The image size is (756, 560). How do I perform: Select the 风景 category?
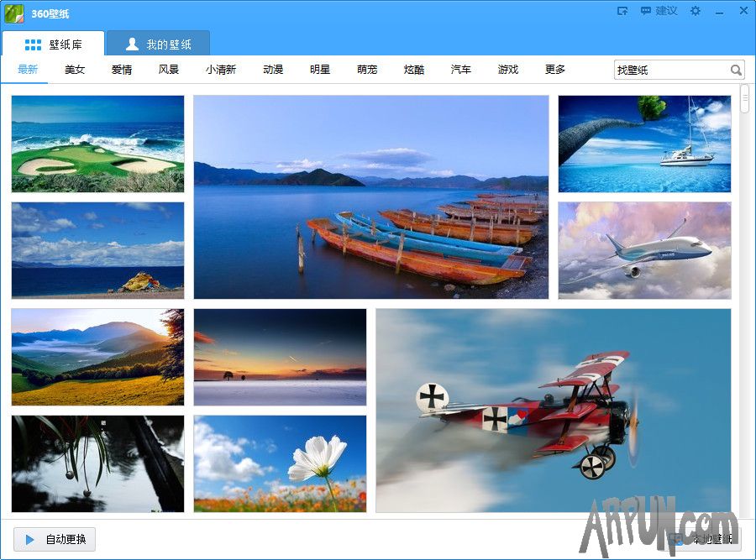click(x=169, y=70)
